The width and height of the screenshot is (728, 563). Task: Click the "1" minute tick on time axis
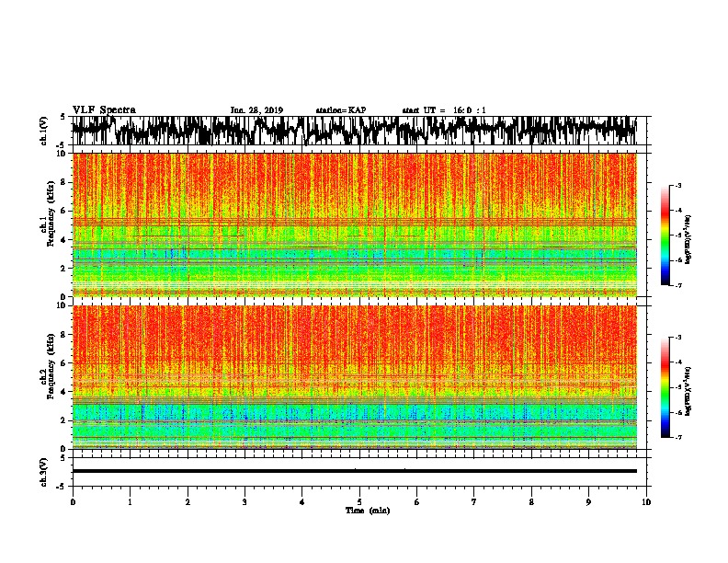(130, 502)
